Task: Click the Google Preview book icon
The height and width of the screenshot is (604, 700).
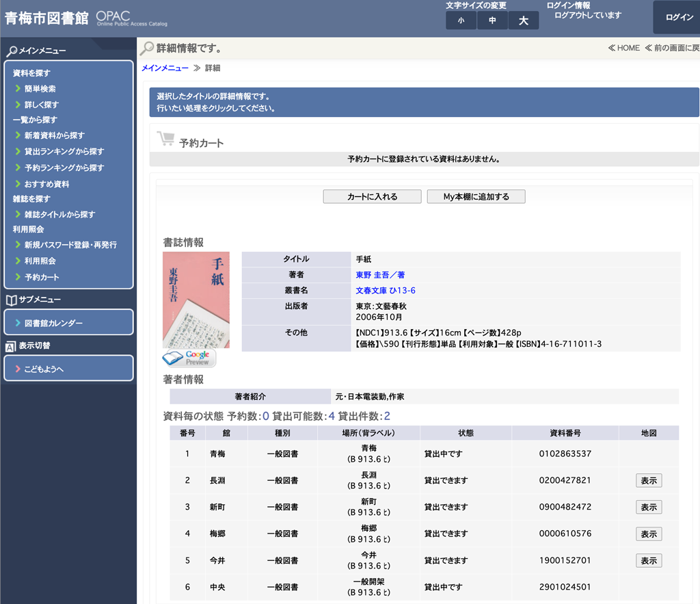Action: pyautogui.click(x=189, y=358)
